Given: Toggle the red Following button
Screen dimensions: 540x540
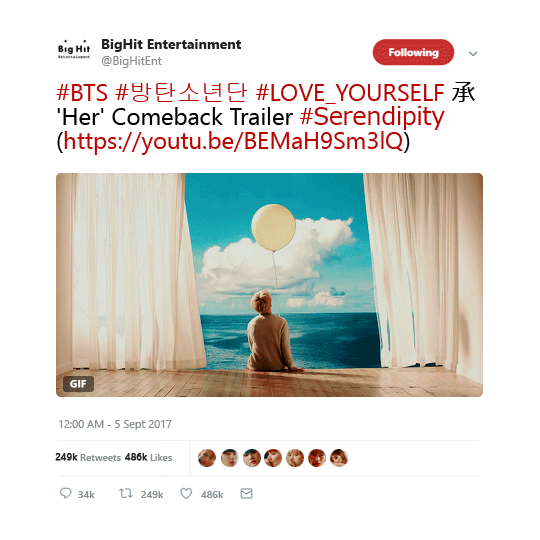Looking at the screenshot, I should click(x=413, y=52).
